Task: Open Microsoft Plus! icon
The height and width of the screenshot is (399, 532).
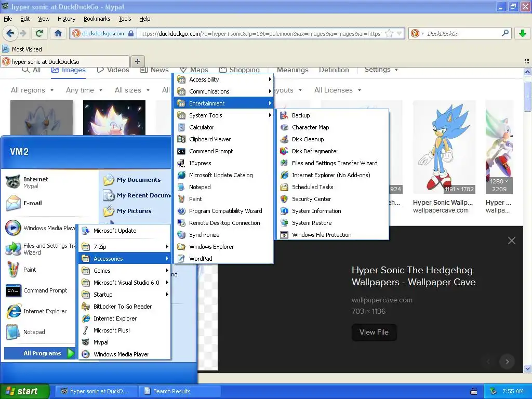Action: pyautogui.click(x=86, y=330)
